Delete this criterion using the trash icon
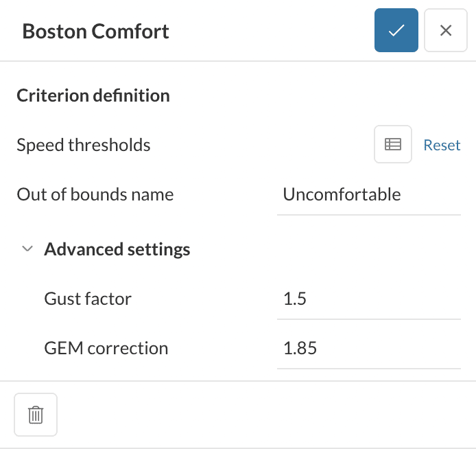Image resolution: width=476 pixels, height=449 pixels. [36, 415]
